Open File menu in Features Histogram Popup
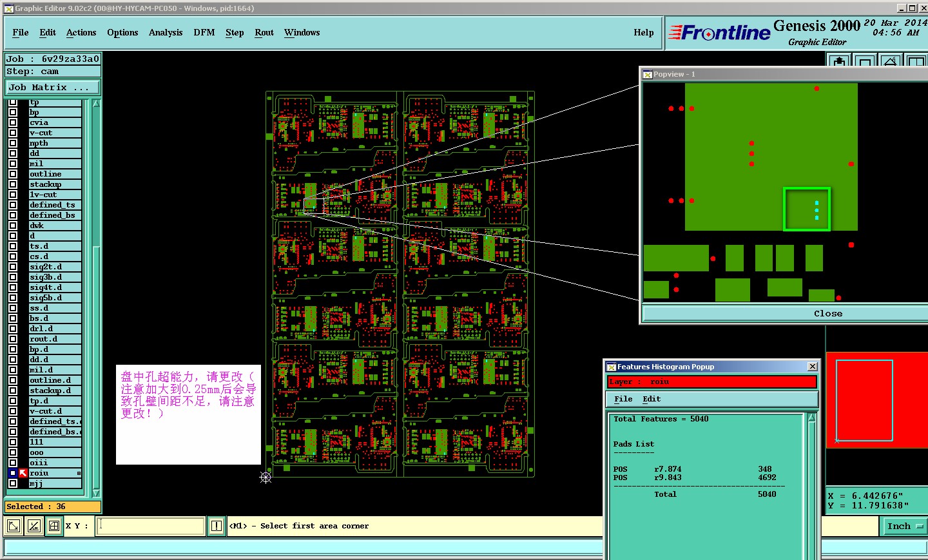Image resolution: width=928 pixels, height=560 pixels. click(623, 400)
